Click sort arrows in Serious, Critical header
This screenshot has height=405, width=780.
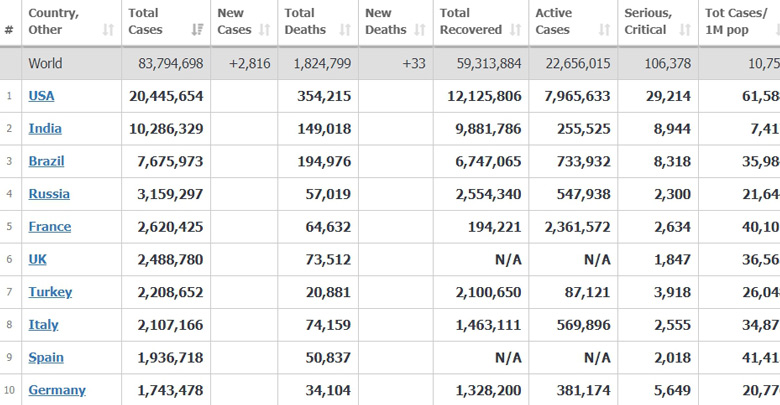point(683,30)
